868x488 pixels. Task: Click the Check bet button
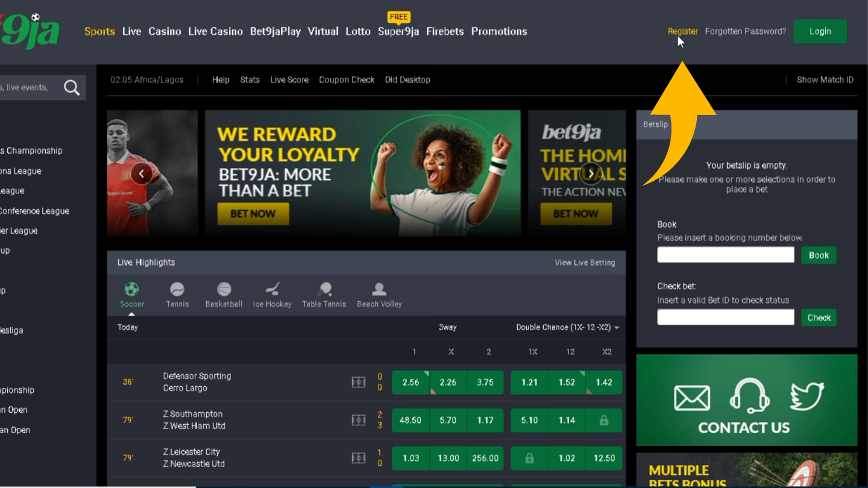pos(819,318)
